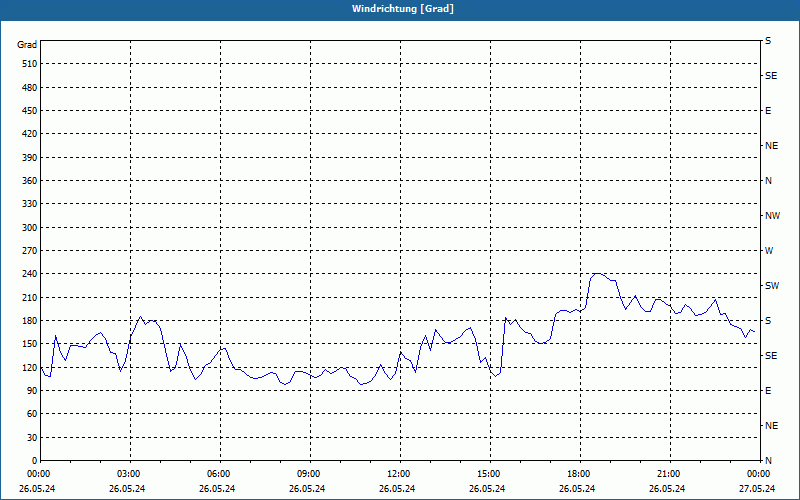Viewport: 800px width, 500px height.
Task: Select the 18:00 time axis label
Action: (x=581, y=473)
